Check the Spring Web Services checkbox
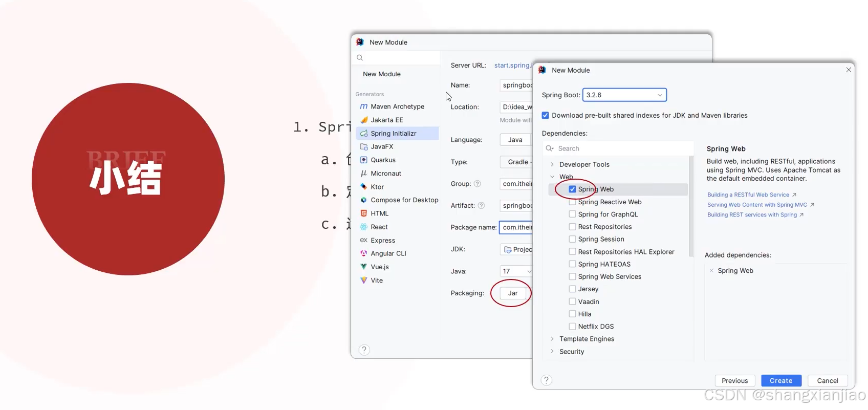Screen dimensions: 868x410 (572, 276)
